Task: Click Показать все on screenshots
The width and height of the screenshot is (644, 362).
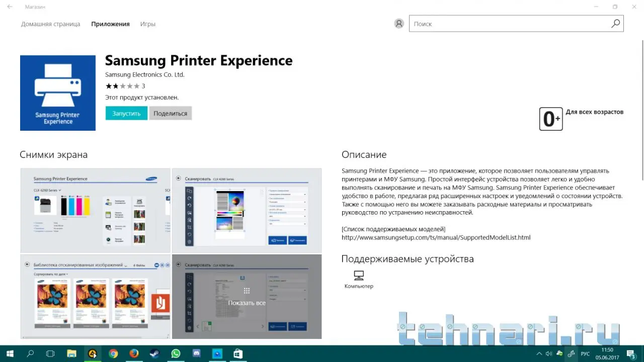Action: click(x=247, y=303)
